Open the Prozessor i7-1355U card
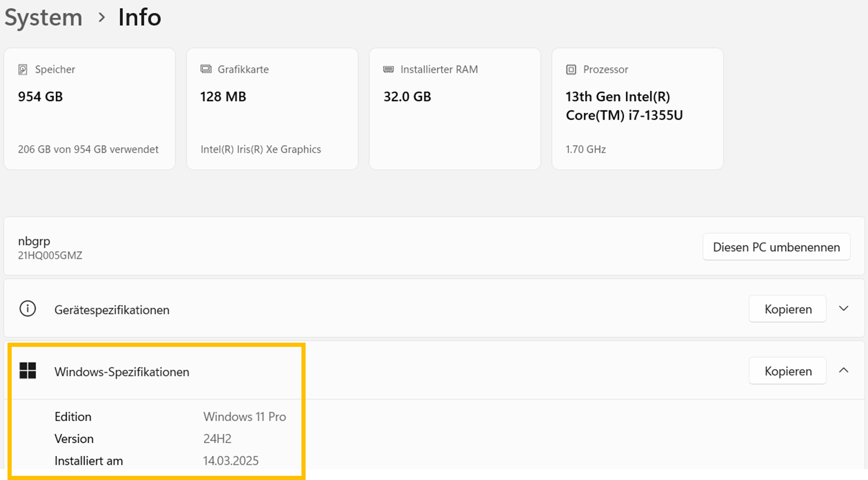 pos(638,109)
